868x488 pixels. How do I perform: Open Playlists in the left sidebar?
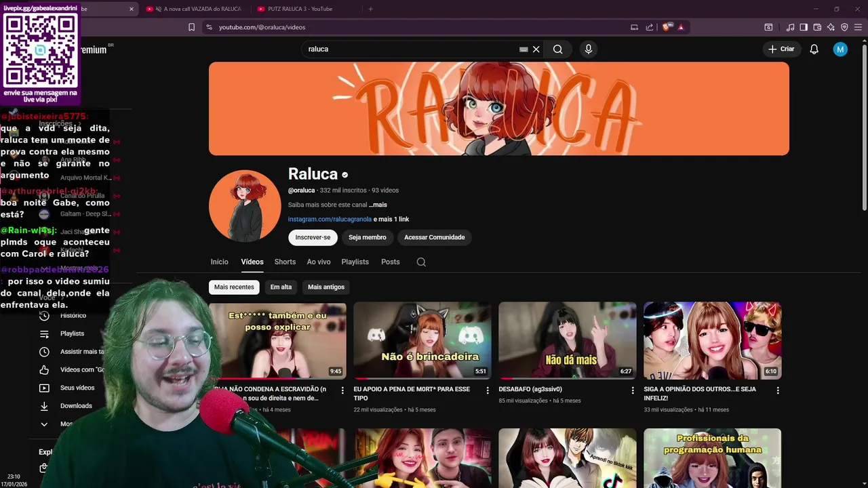pyautogui.click(x=71, y=333)
